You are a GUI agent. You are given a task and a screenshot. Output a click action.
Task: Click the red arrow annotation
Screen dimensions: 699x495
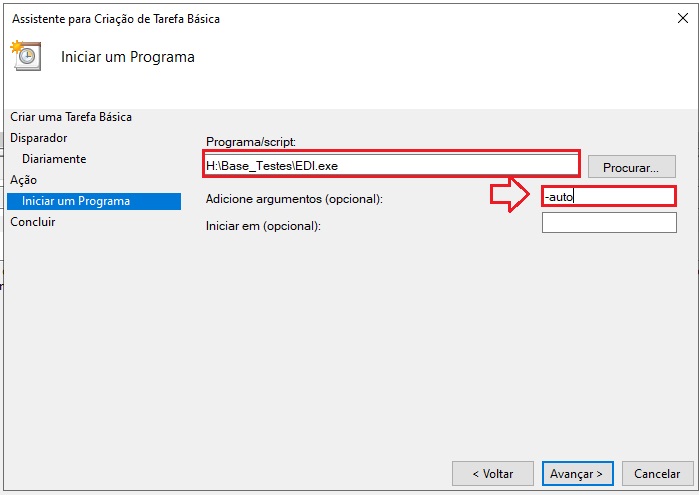click(x=510, y=194)
